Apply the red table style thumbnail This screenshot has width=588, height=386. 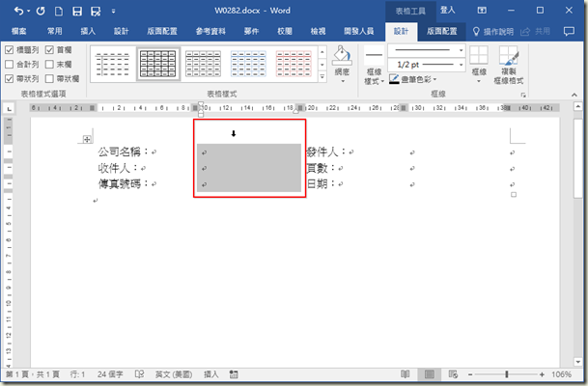point(294,64)
